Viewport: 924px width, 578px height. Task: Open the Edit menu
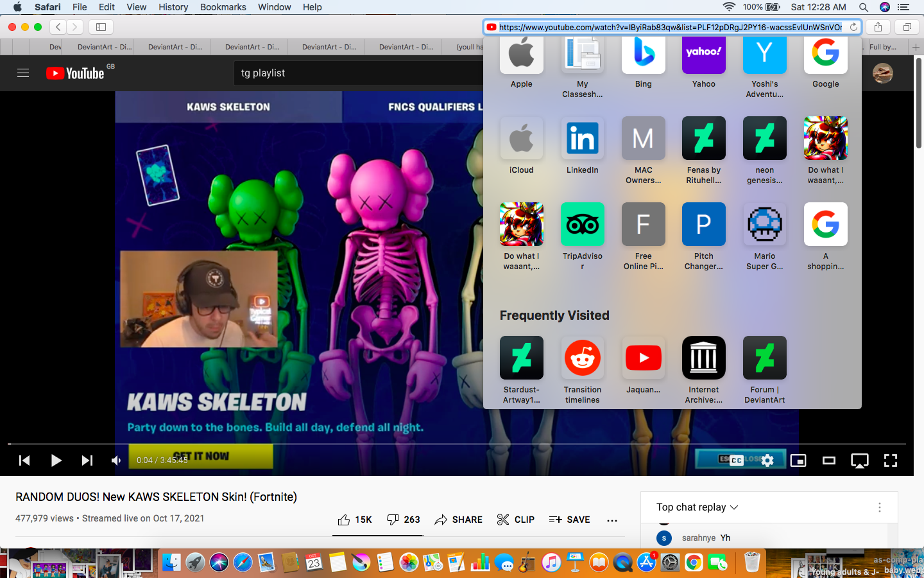point(107,7)
